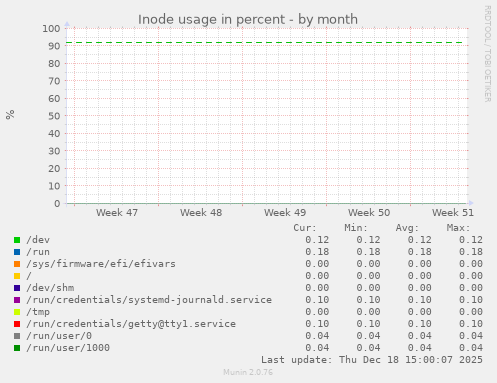Click the /run Min value 0.18

(x=368, y=252)
